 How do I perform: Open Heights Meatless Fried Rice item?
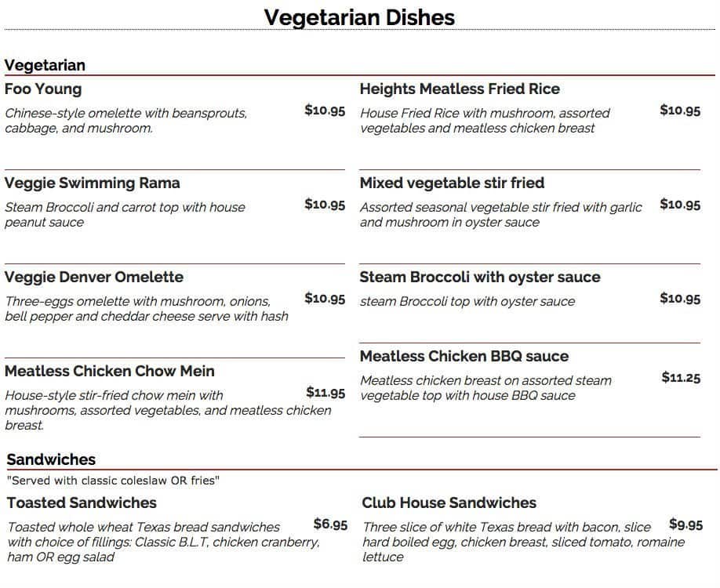coord(460,89)
